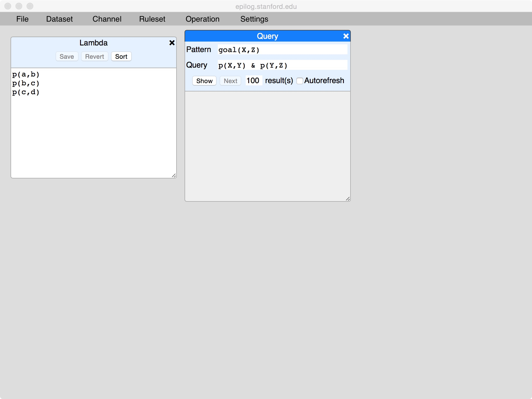Expand the Ruleset menu
Image resolution: width=532 pixels, height=399 pixels.
(x=152, y=19)
